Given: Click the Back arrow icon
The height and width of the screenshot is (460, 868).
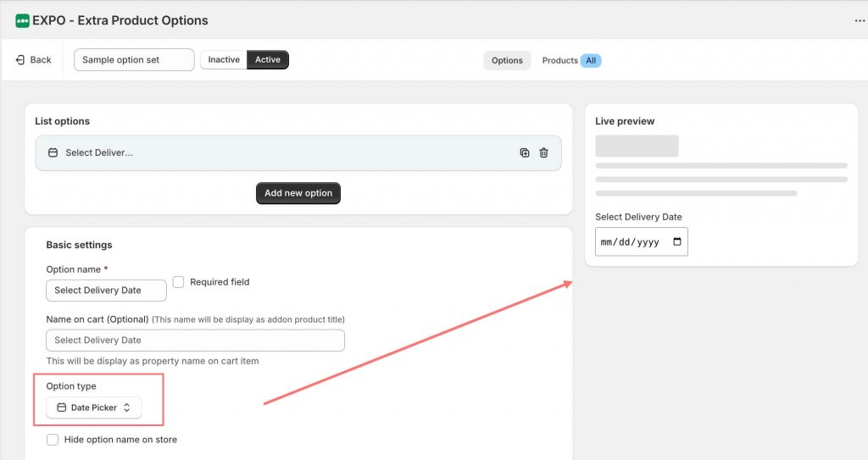Looking at the screenshot, I should click(x=20, y=60).
